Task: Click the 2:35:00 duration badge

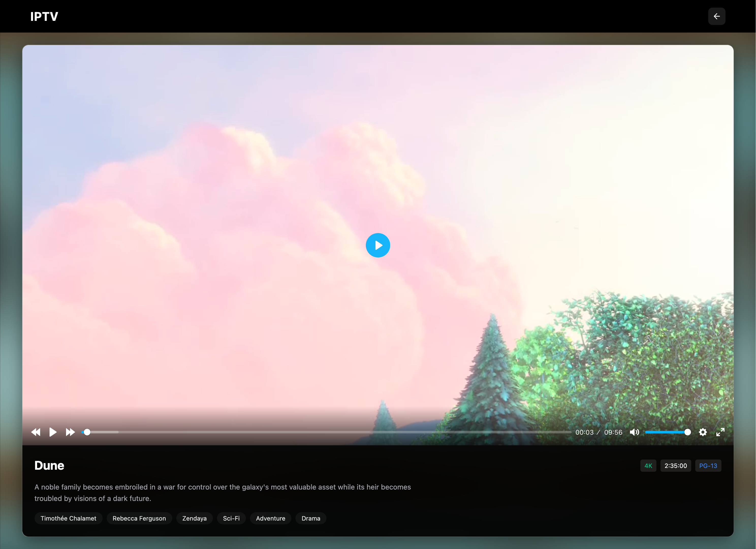Action: point(675,466)
